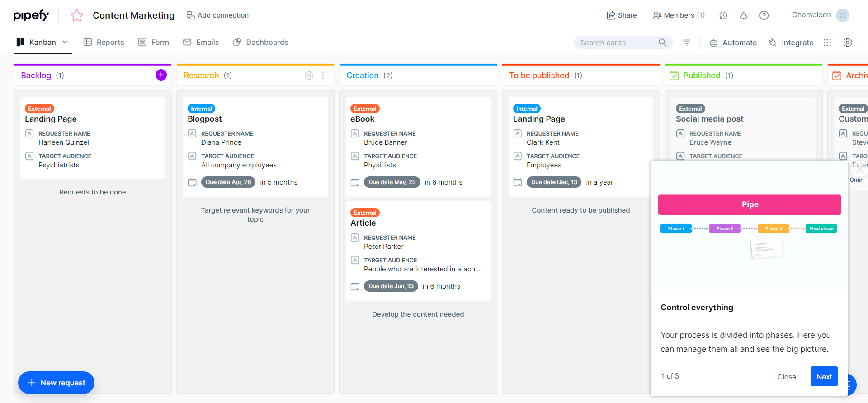Image resolution: width=868 pixels, height=403 pixels.
Task: Click External label on eBook card
Action: click(x=365, y=109)
